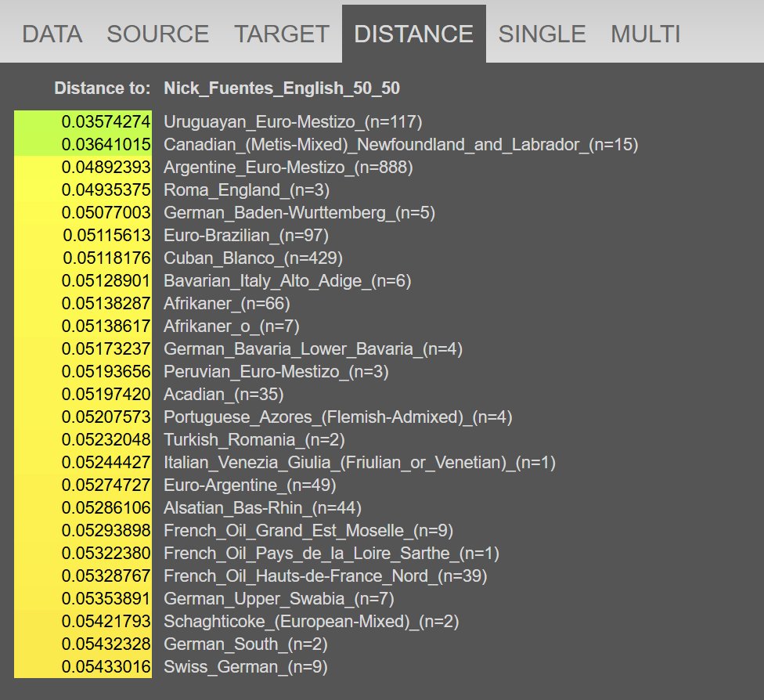Screen dimensions: 764x700
Task: Select the Italian_Venezia_Giulia row
Action: pyautogui.click(x=359, y=463)
